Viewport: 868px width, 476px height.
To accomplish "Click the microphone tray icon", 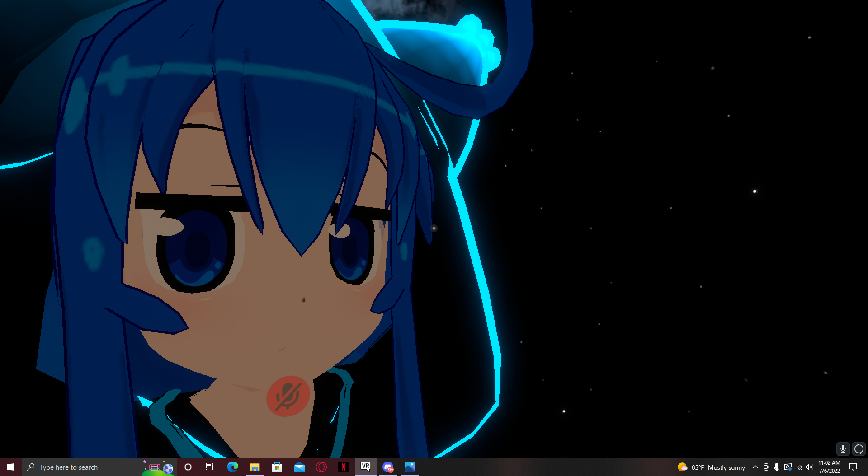I will coord(777,467).
